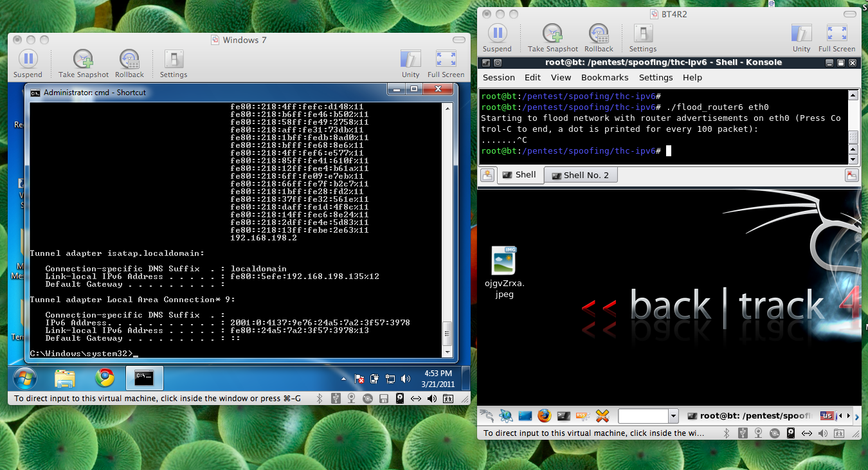The width and height of the screenshot is (868, 470).
Task: Expand the BackTrack panel with the blue arrow
Action: [x=857, y=416]
